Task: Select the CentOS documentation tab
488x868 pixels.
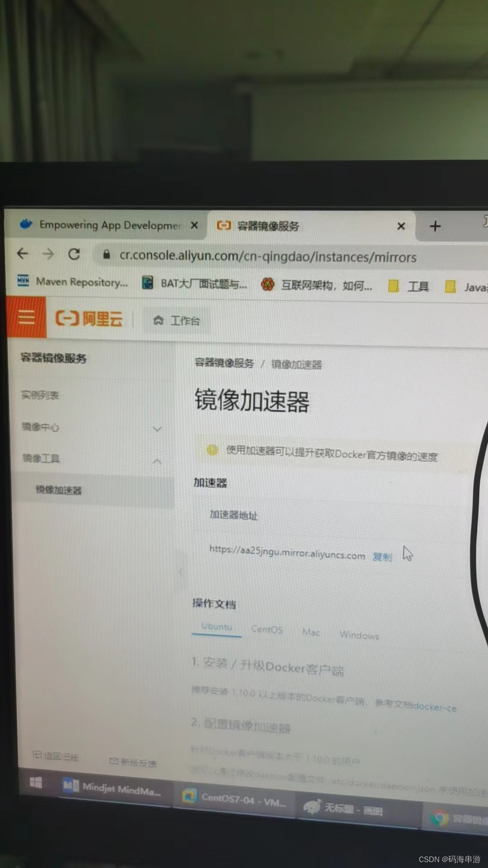Action: 267,629
